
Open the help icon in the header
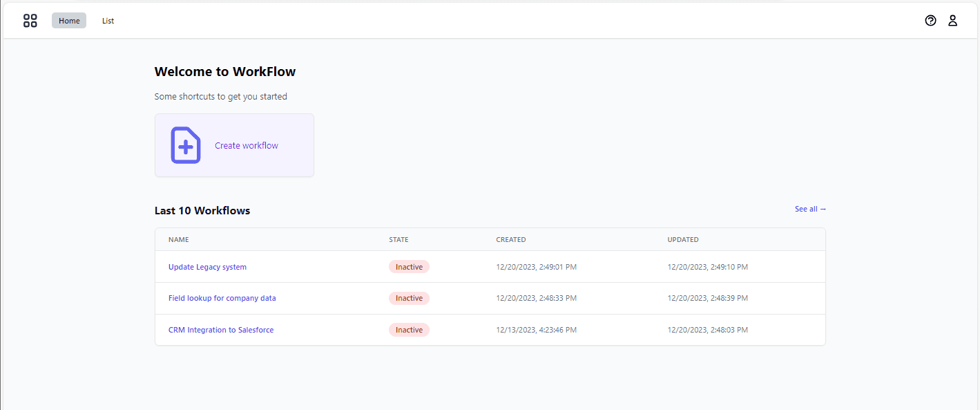pos(930,21)
